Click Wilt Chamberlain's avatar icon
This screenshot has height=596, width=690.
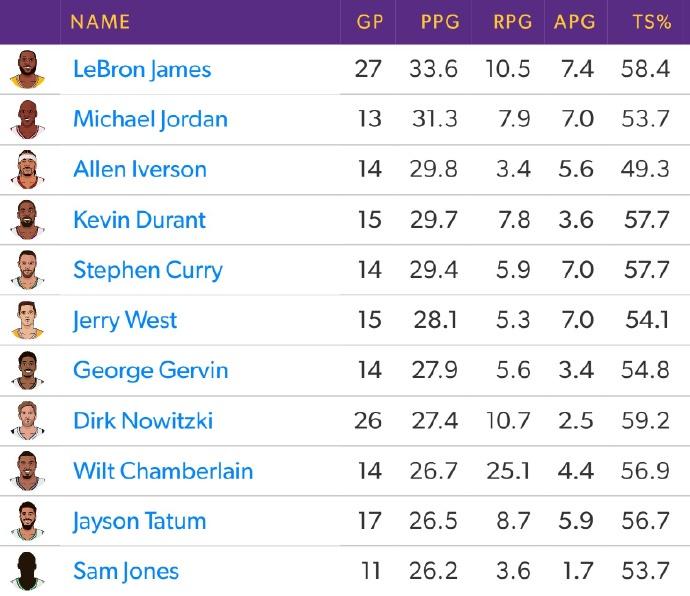point(26,471)
